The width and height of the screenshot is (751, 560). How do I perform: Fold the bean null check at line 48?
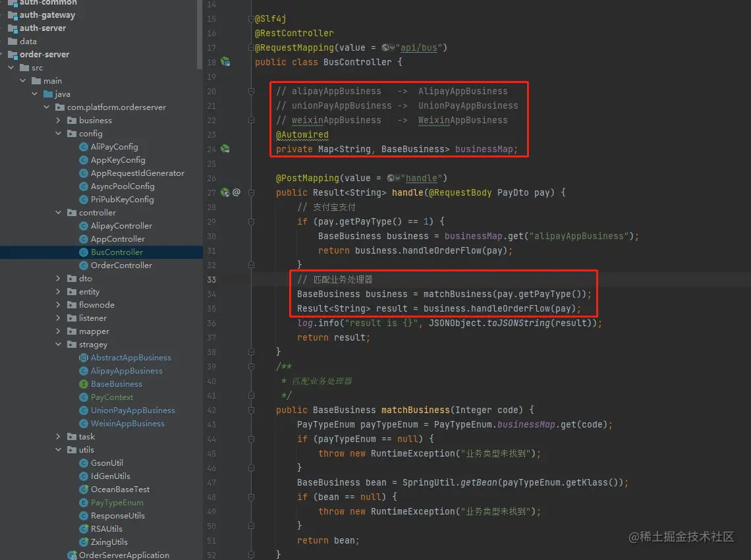click(x=251, y=497)
